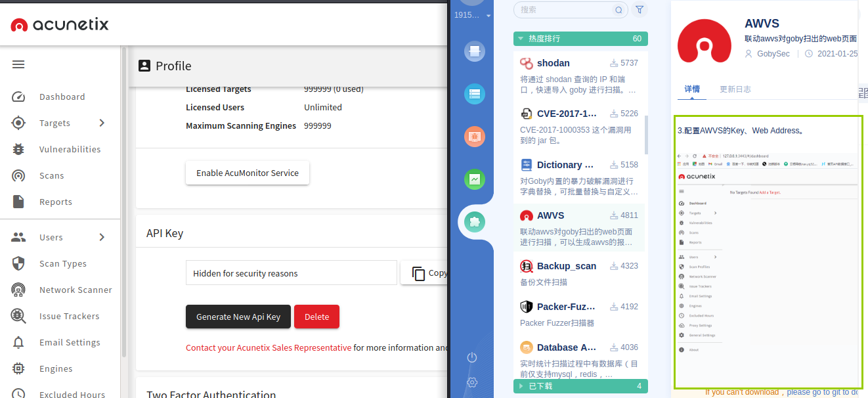Expand the Targets submenu in Acunetix sidebar
This screenshot has width=868, height=398.
coord(102,123)
